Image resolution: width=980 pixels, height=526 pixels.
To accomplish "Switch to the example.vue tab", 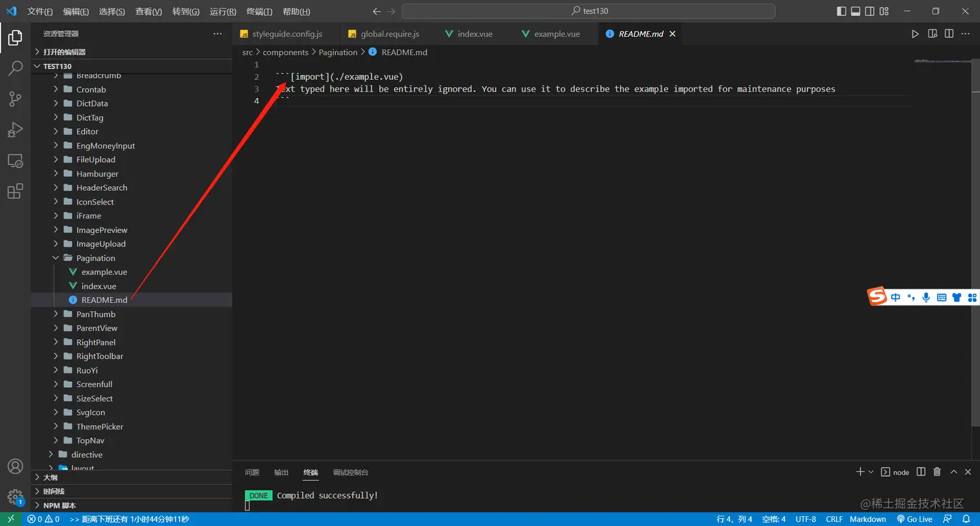I will click(x=557, y=34).
